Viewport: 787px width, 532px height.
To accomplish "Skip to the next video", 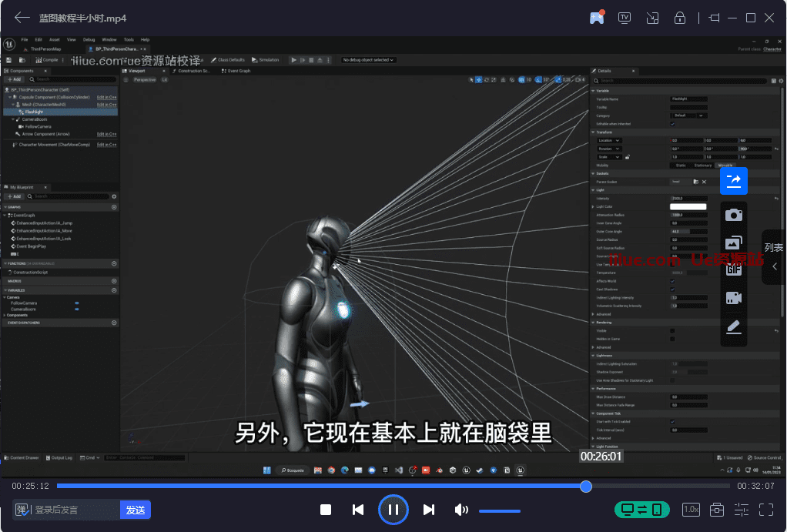I will point(429,510).
